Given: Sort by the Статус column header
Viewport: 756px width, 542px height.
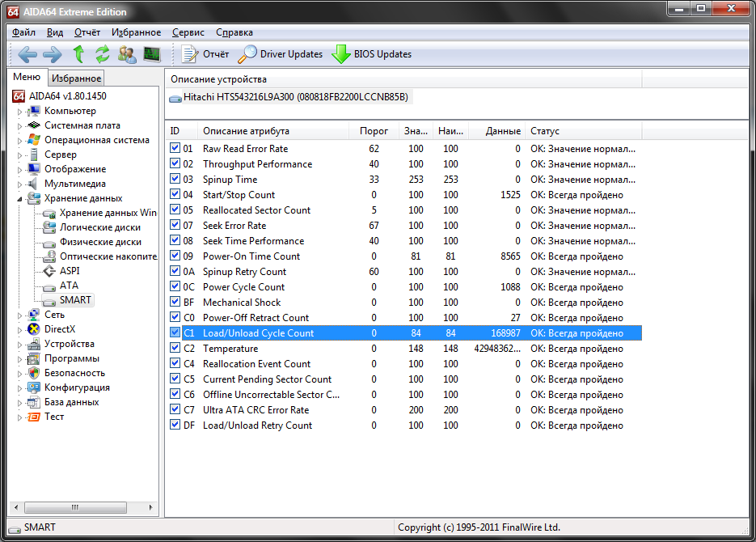Looking at the screenshot, I should pyautogui.click(x=584, y=131).
